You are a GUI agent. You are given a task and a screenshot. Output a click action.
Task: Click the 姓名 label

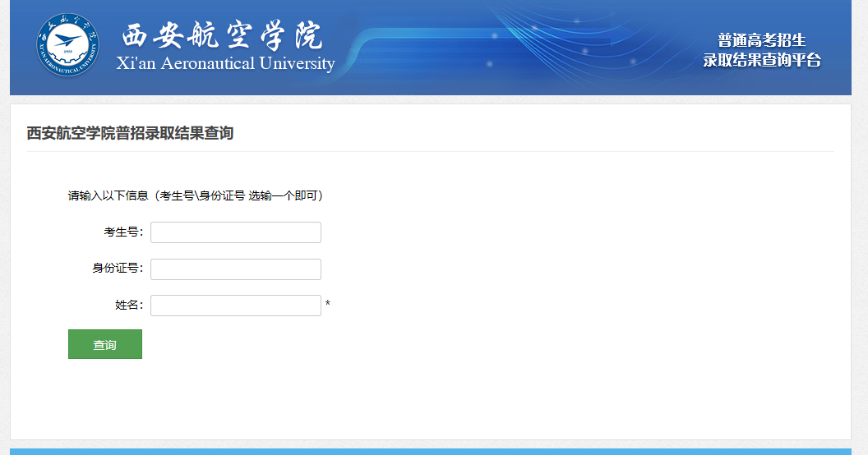[x=128, y=306]
